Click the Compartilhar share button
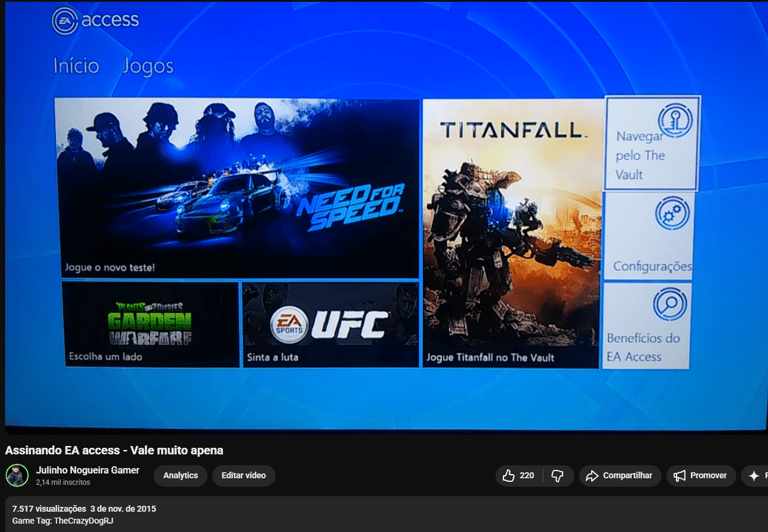 pyautogui.click(x=620, y=476)
